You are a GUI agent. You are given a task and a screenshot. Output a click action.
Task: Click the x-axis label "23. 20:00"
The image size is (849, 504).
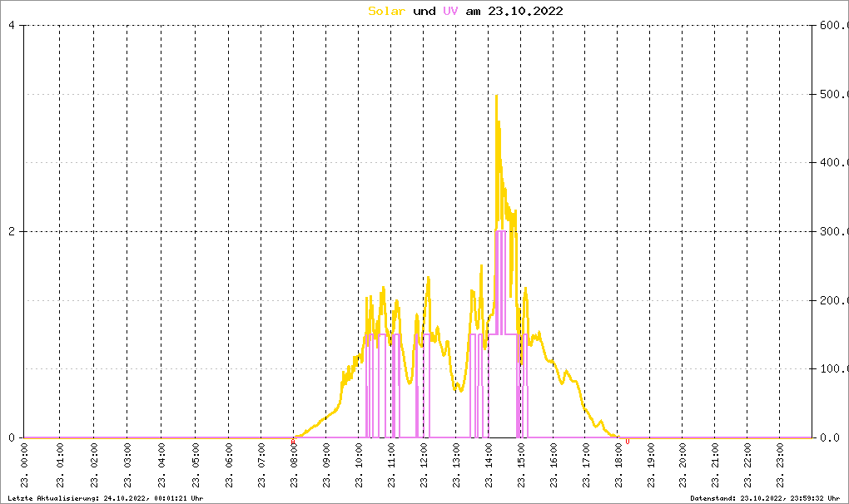(683, 466)
